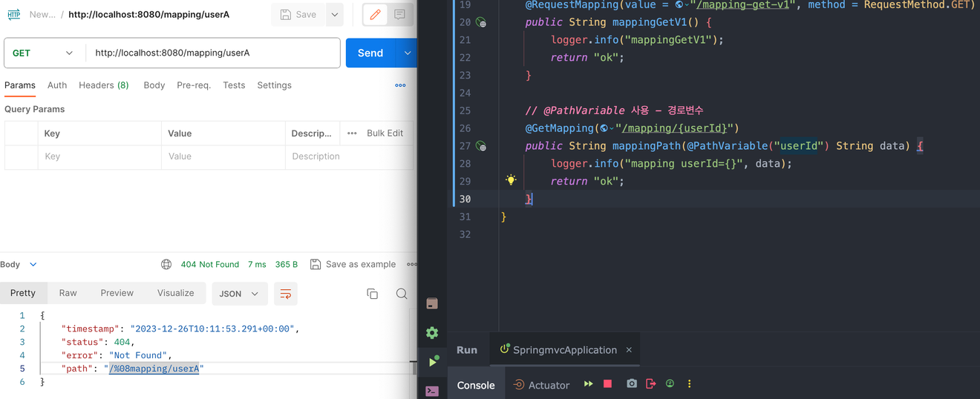Open the GET method dropdown
Screen dimensions: 980x399
[x=43, y=53]
